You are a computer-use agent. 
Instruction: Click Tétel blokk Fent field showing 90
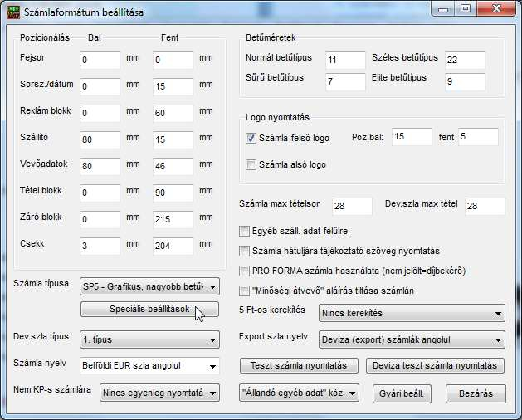[173, 193]
